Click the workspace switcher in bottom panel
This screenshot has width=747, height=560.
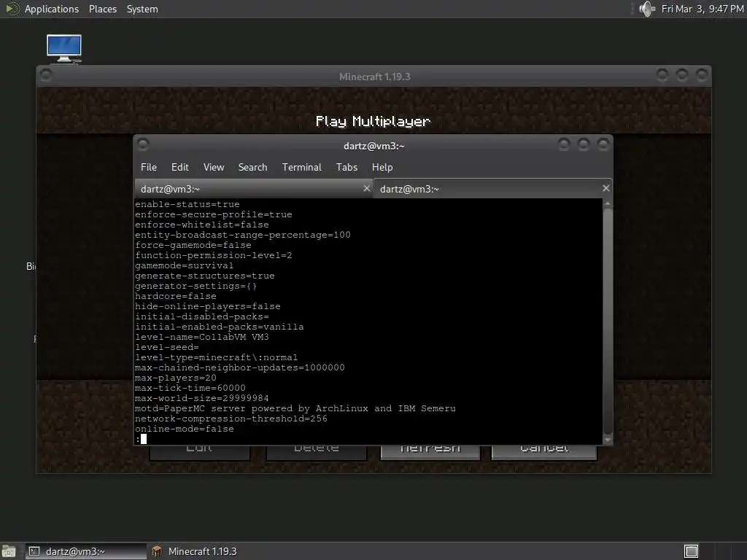[x=691, y=551]
